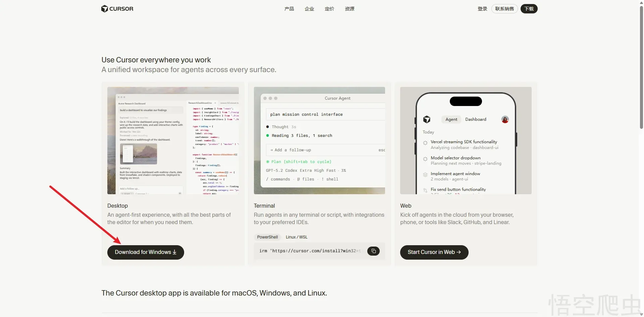Viewport: 644px width, 317px height.
Task: Click the page vertical scrollbar thumb
Action: pyautogui.click(x=641, y=67)
